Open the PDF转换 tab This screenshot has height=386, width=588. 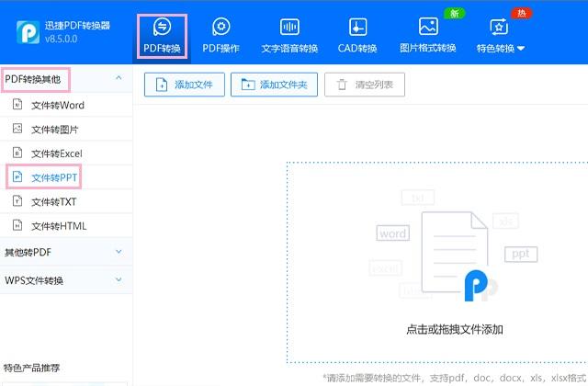pyautogui.click(x=162, y=37)
